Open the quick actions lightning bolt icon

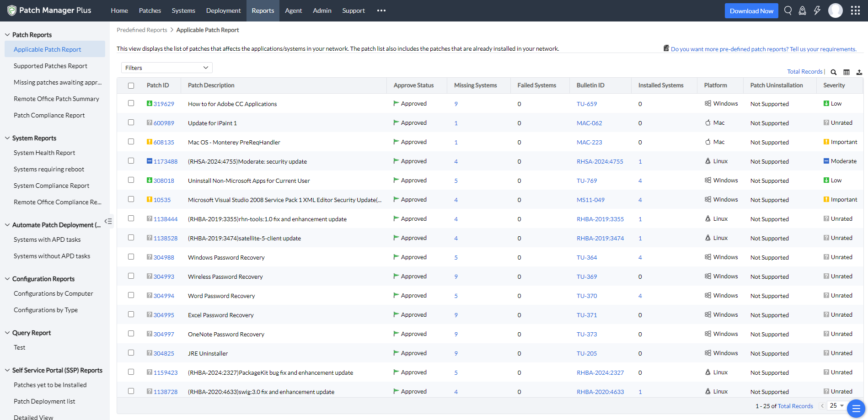coord(817,10)
